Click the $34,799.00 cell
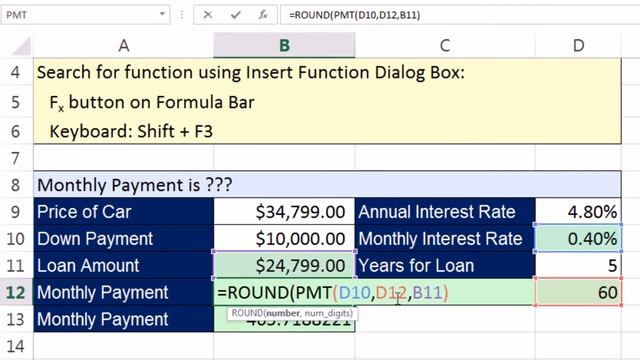 click(284, 212)
